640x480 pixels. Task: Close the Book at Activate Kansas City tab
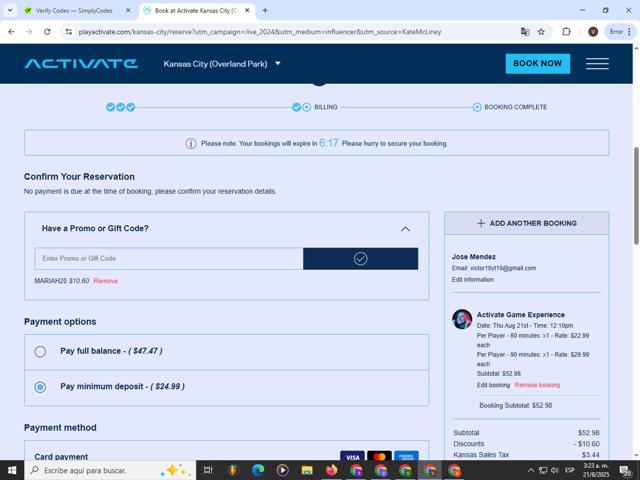point(247,11)
